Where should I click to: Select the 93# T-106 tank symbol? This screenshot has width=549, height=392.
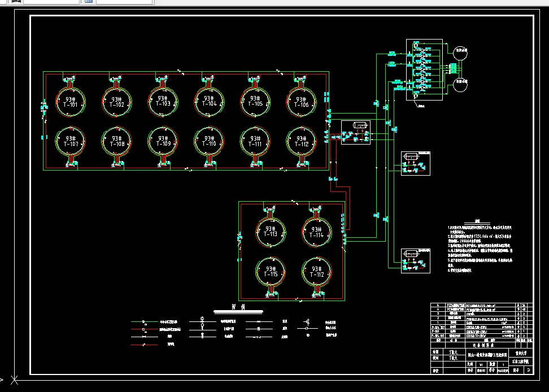[x=302, y=102]
